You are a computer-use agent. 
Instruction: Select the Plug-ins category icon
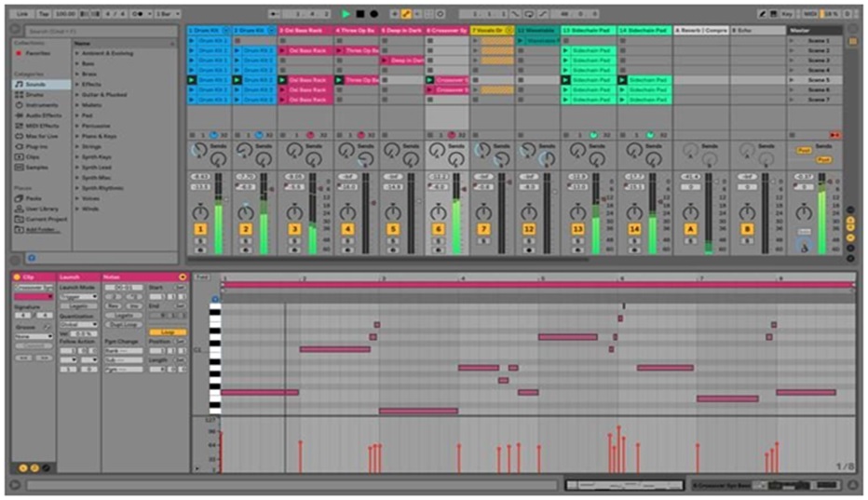click(20, 147)
